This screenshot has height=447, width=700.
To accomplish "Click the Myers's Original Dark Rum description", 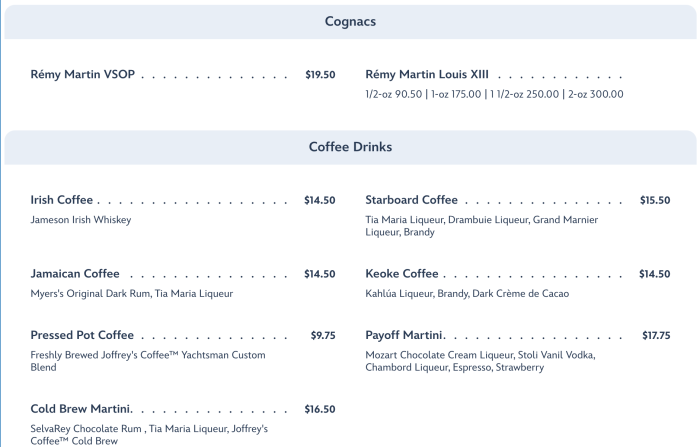I will tap(132, 293).
